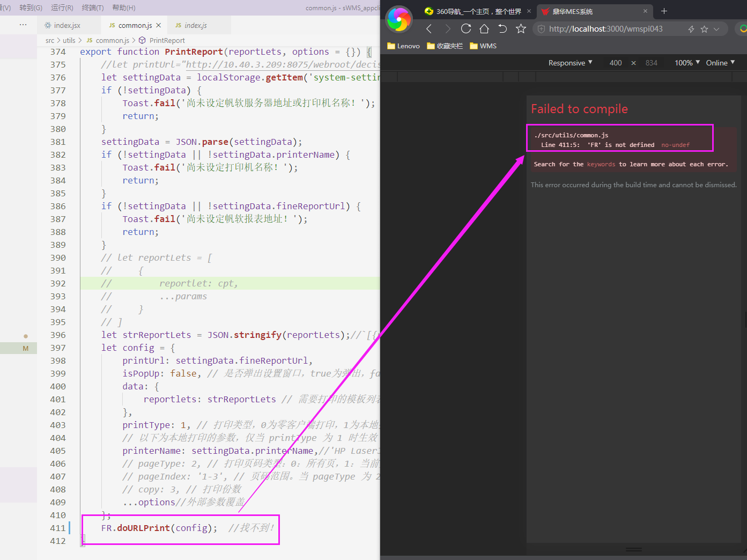This screenshot has width=747, height=560.
Task: Open a new browser tab
Action: click(664, 11)
